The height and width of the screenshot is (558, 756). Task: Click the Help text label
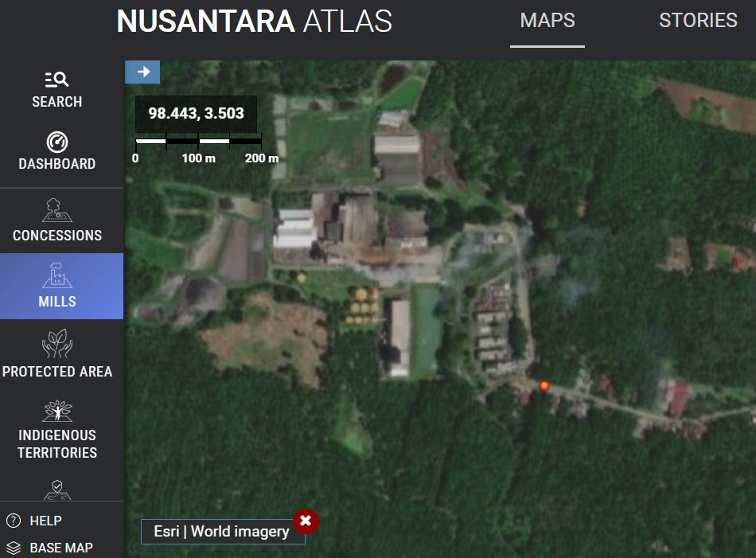coord(46,521)
